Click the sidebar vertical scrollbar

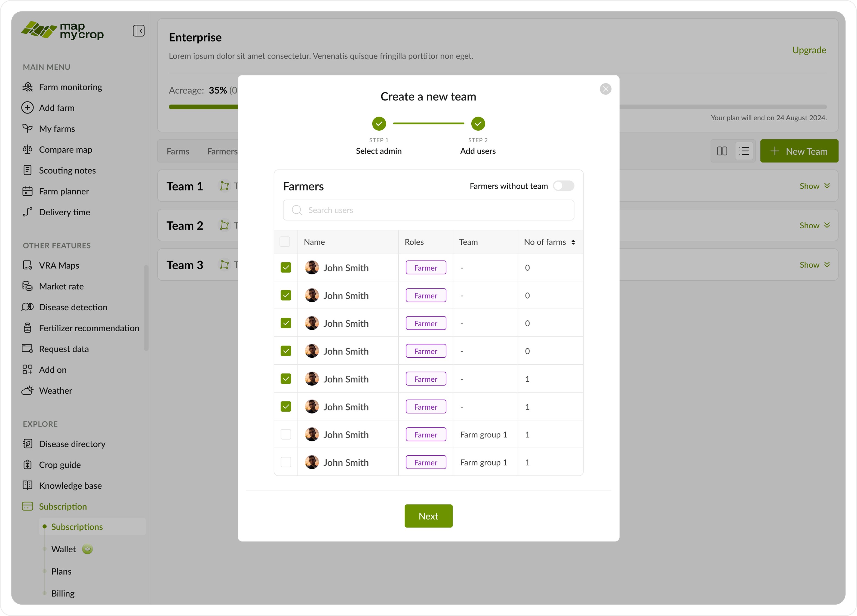pyautogui.click(x=146, y=308)
